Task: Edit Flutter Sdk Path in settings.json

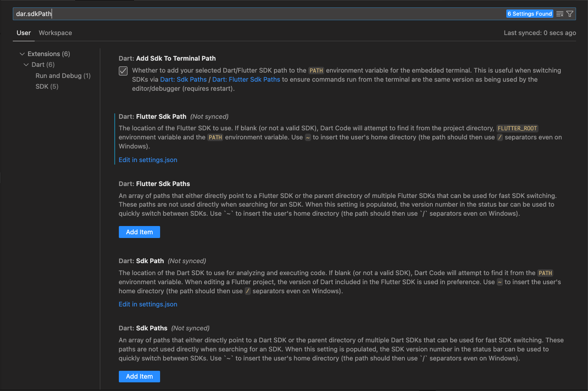Action: coord(148,160)
